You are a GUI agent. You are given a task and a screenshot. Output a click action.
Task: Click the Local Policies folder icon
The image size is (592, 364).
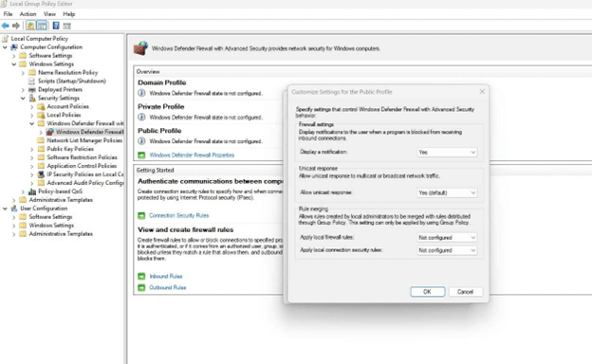click(x=41, y=115)
